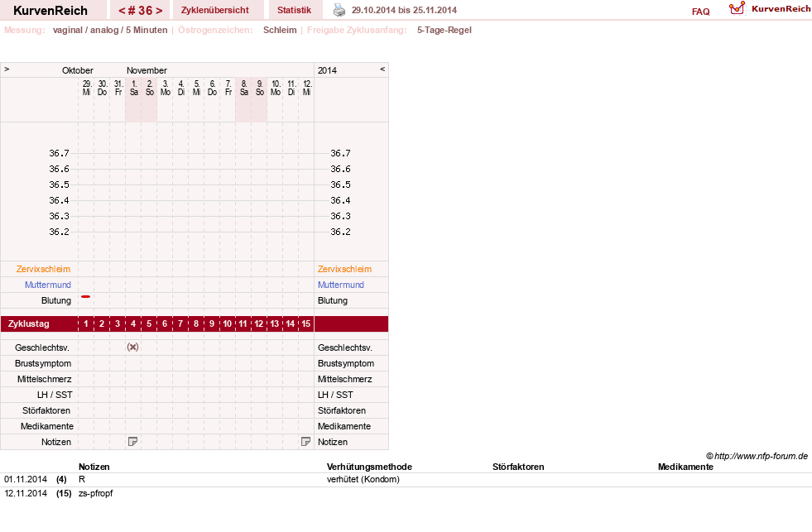Image resolution: width=812 pixels, height=532 pixels.
Task: Click the 'Verhütungsmethode' column header
Action: pyautogui.click(x=369, y=467)
